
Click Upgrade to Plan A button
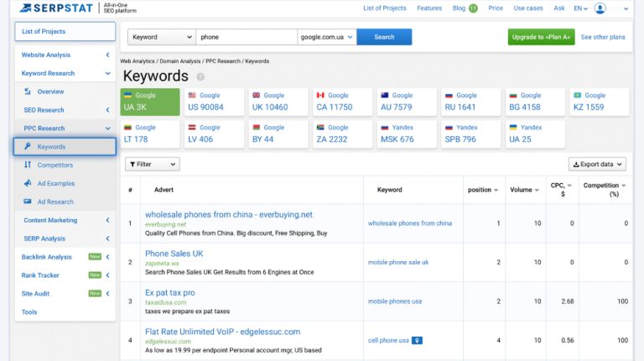pos(541,37)
